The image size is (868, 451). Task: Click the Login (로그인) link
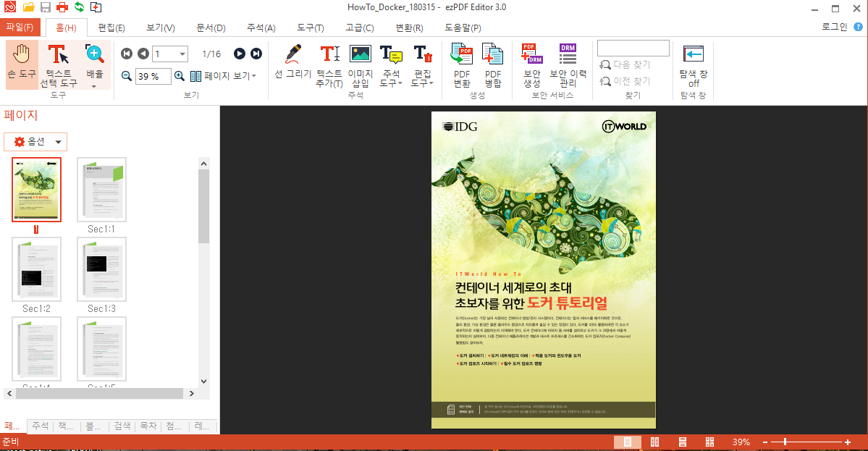tap(834, 27)
